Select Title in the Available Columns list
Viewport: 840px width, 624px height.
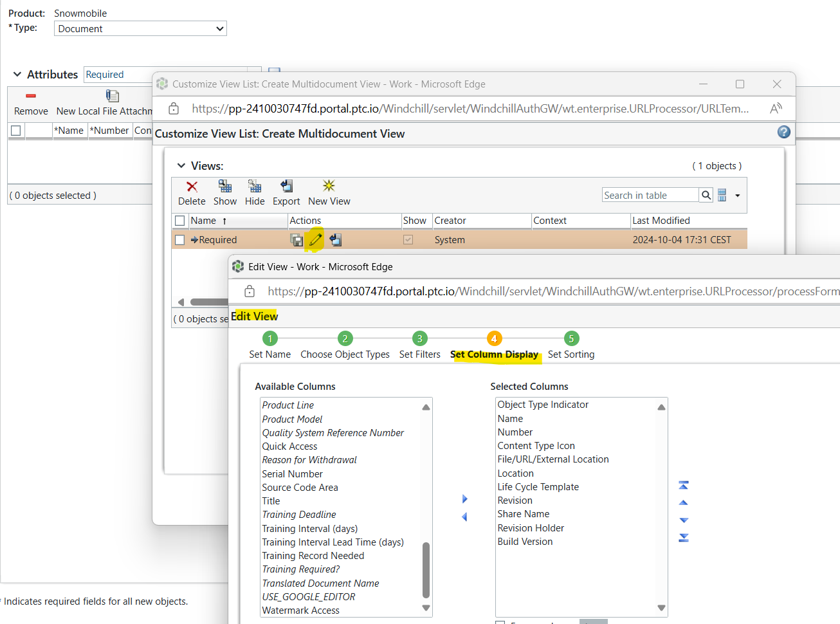(271, 500)
